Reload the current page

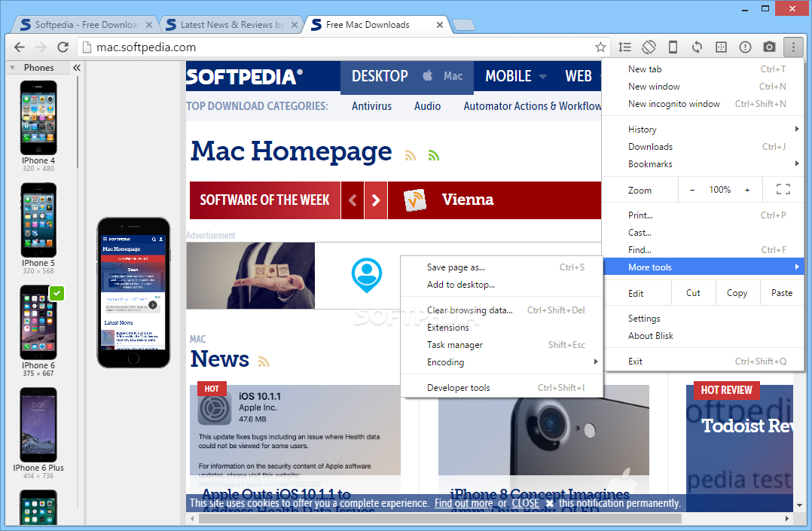tap(63, 47)
